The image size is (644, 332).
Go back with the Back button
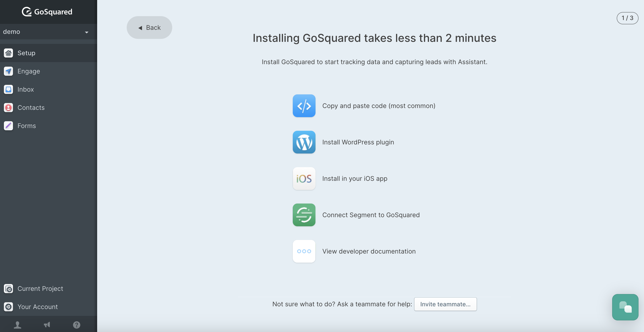[x=149, y=28]
